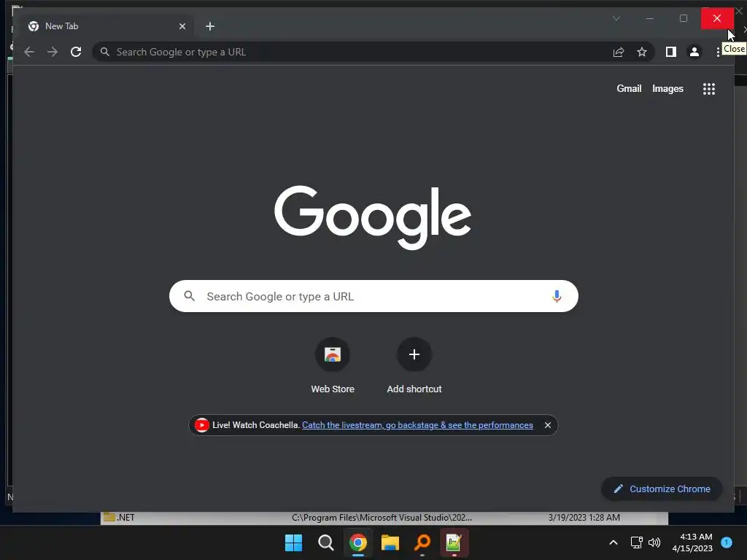Click C:\Program Files path cell in background window
Screen dimensions: 747x560
click(x=382, y=518)
